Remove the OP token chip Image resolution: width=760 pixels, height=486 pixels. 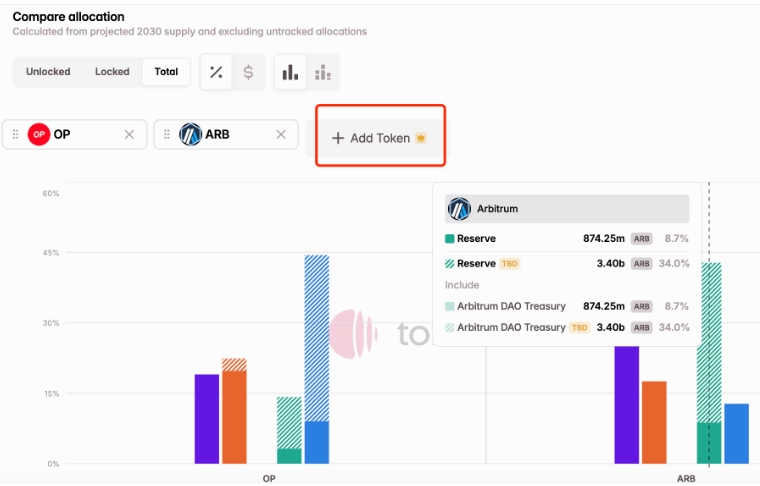point(129,134)
